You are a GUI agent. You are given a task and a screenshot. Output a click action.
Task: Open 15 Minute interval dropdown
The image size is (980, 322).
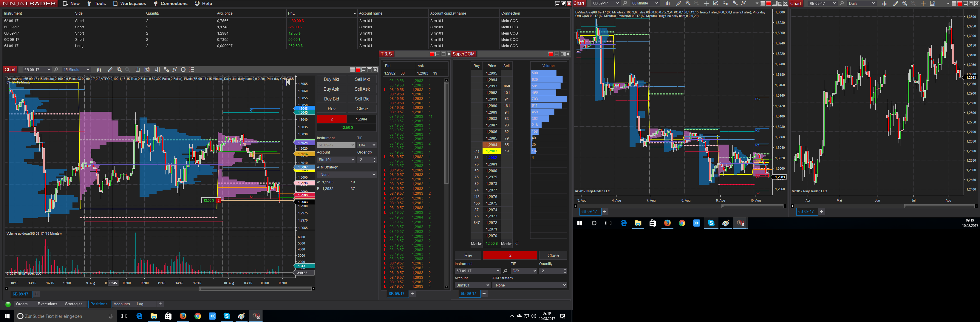76,69
